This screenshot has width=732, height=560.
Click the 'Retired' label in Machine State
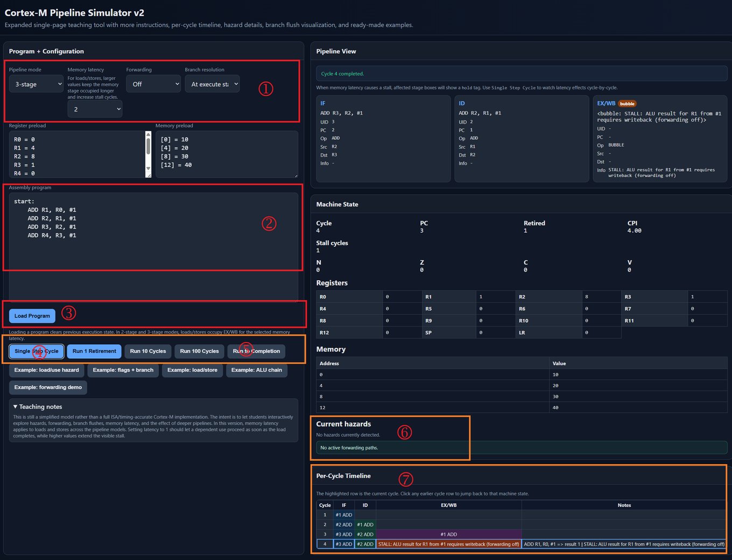(534, 223)
